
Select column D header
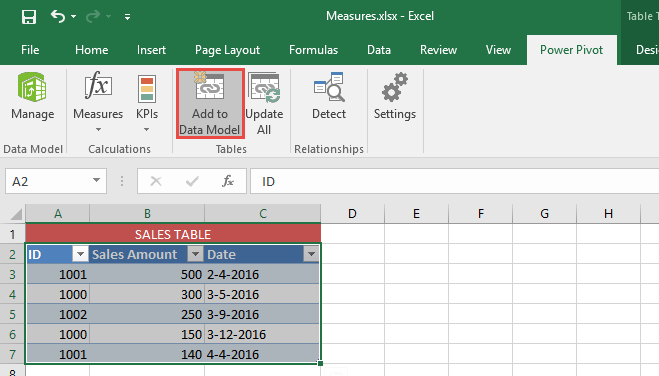click(x=352, y=214)
